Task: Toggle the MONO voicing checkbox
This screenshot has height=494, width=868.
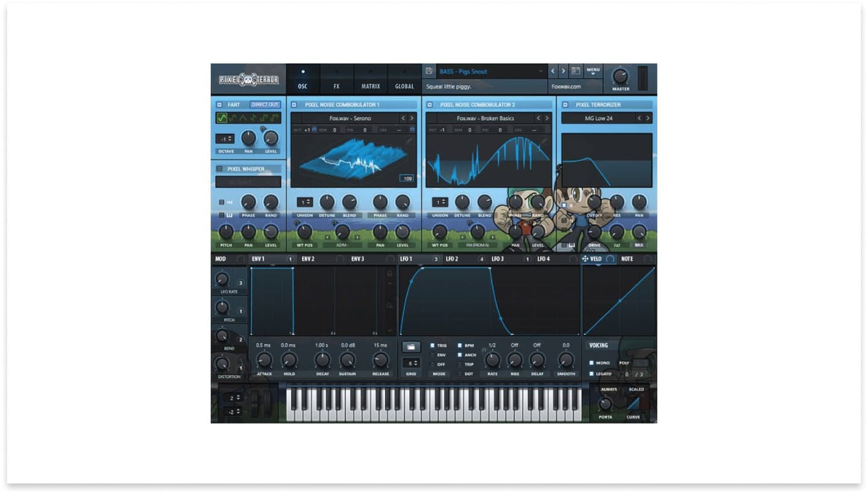Action: tap(591, 363)
